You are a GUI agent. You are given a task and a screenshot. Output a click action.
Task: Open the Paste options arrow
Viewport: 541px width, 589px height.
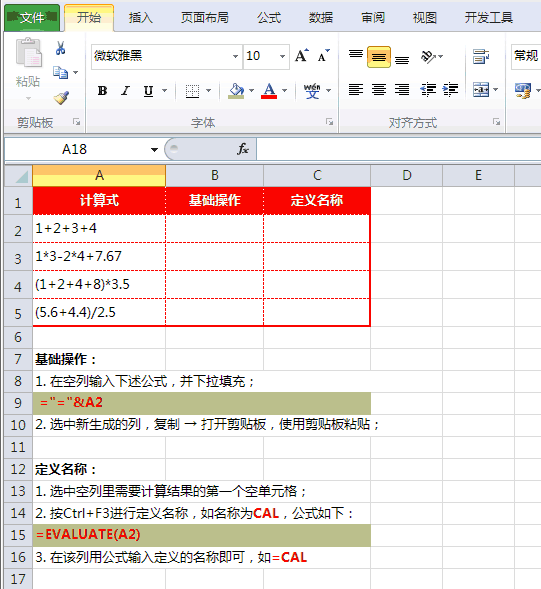point(29,98)
